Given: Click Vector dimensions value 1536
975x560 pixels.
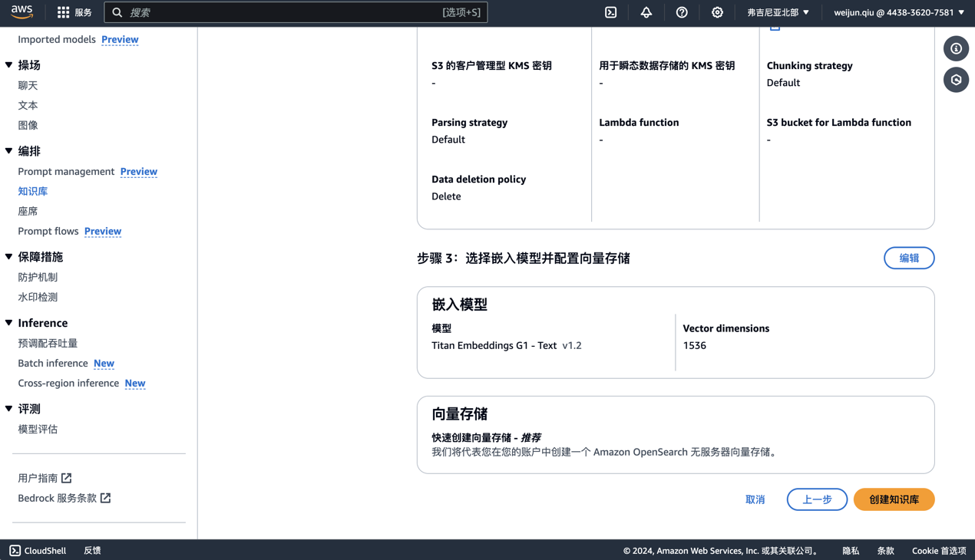Looking at the screenshot, I should [695, 345].
